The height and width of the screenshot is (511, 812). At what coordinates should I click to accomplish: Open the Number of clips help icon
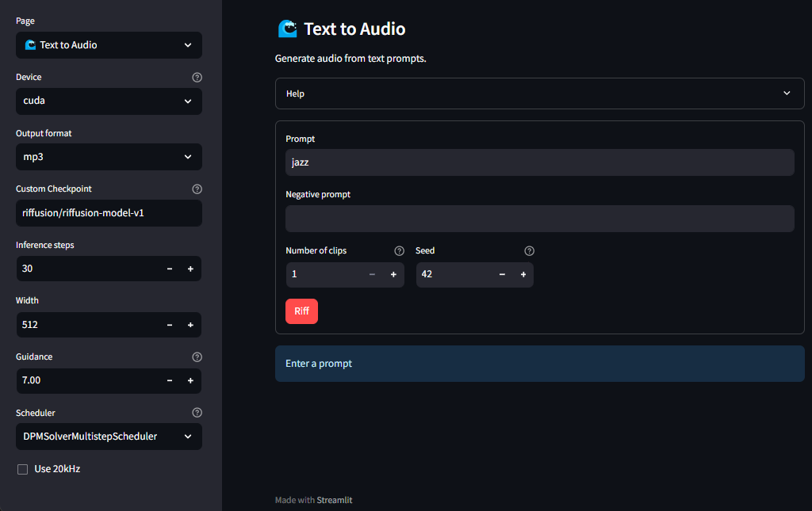400,251
